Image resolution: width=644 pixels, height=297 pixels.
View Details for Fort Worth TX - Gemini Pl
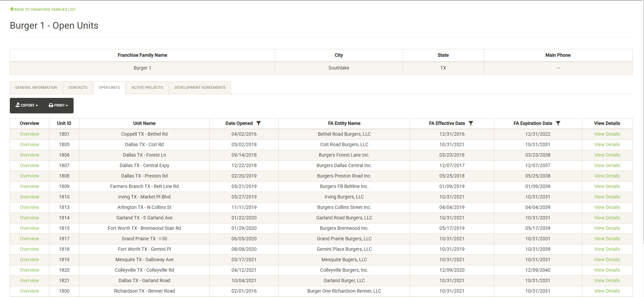pyautogui.click(x=607, y=249)
